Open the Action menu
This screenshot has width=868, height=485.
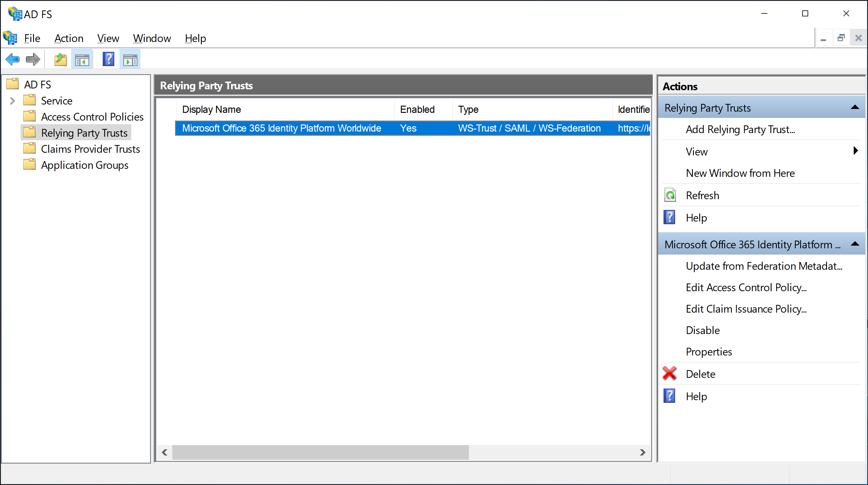point(69,38)
